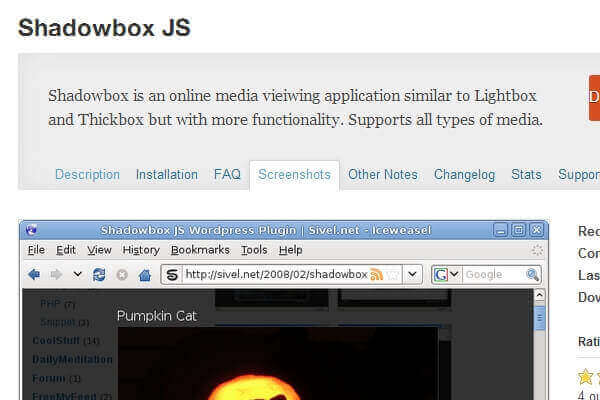Open the Google search engine selector dropdown
The width and height of the screenshot is (600, 400).
pos(453,274)
